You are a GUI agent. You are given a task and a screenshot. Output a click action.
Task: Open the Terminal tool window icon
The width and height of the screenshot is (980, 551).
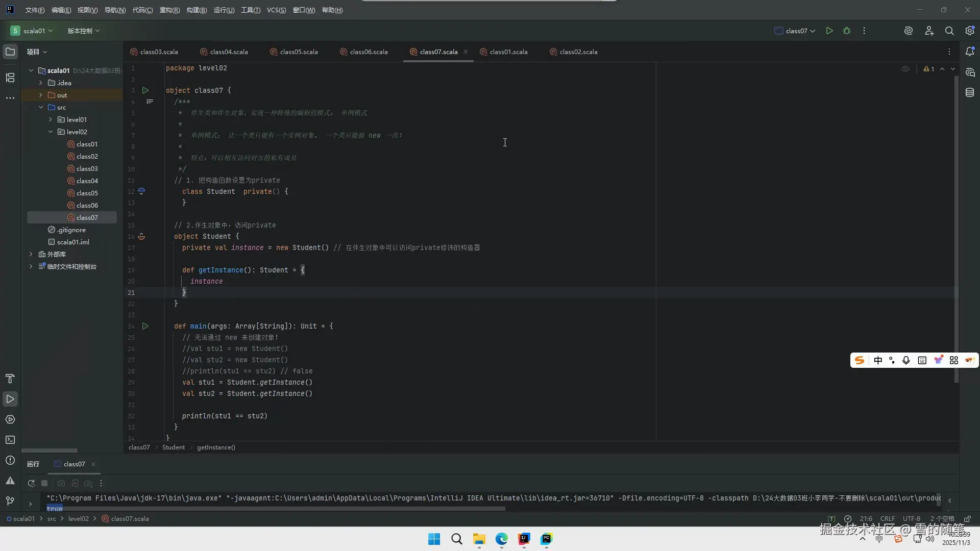[10, 440]
